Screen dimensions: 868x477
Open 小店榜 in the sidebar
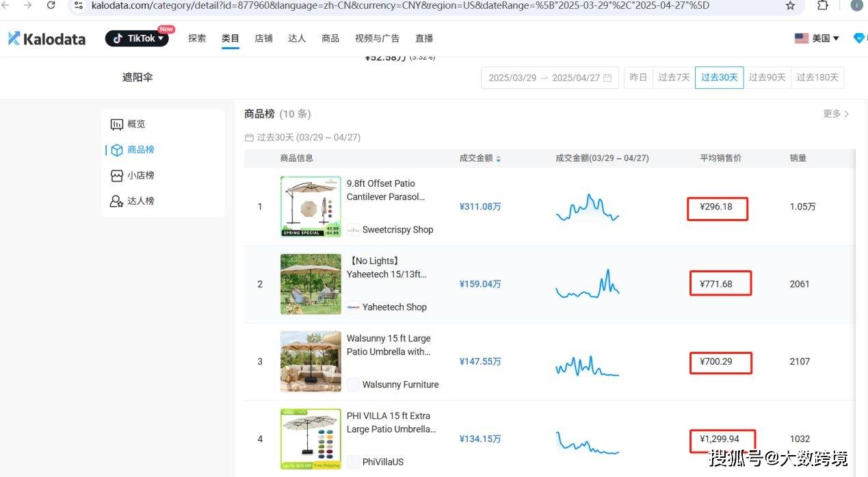point(141,175)
